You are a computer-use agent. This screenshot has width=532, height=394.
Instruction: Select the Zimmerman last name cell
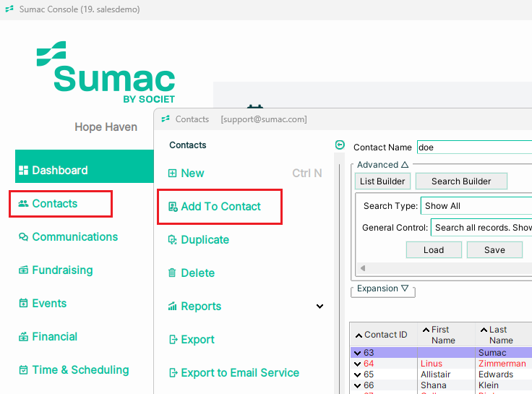pyautogui.click(x=502, y=364)
